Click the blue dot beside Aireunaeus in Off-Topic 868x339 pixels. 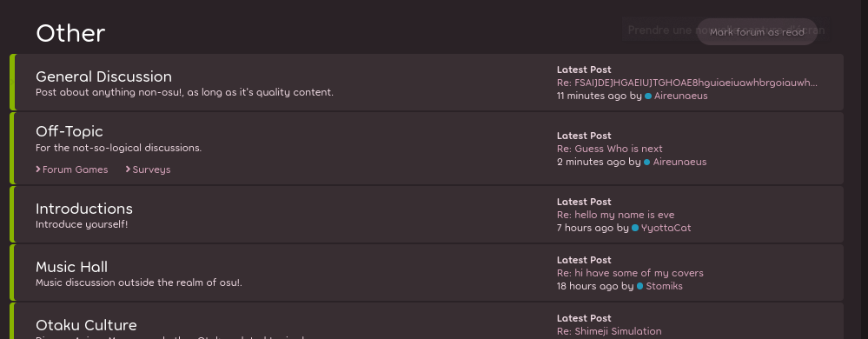pyautogui.click(x=647, y=162)
